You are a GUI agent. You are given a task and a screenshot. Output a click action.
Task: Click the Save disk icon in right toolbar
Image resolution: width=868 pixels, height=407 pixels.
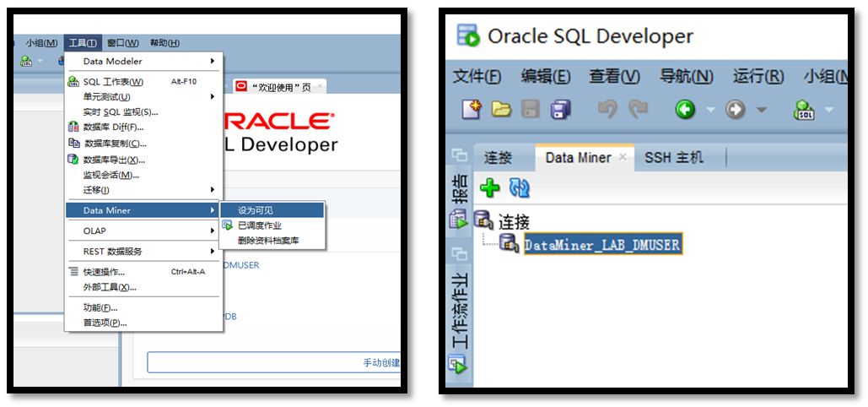pyautogui.click(x=531, y=109)
